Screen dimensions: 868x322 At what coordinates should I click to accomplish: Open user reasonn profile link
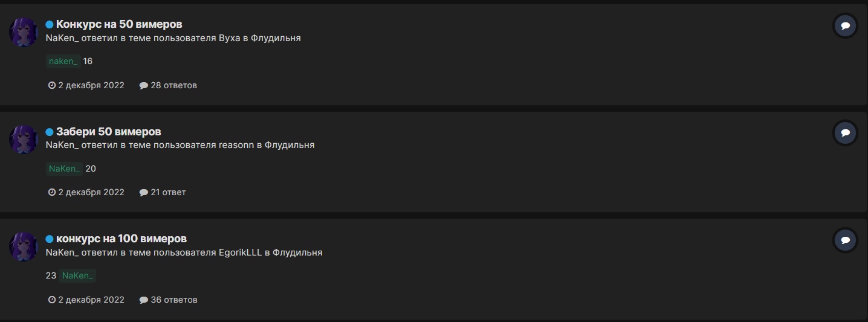click(237, 145)
